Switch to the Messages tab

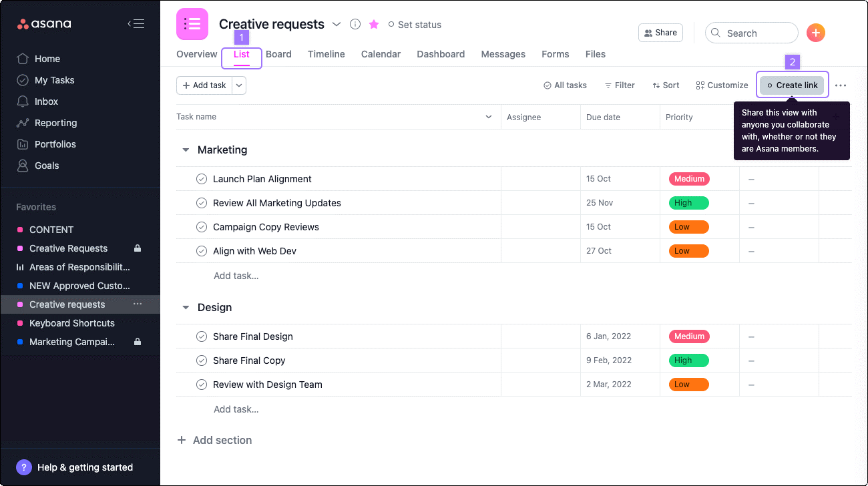503,54
